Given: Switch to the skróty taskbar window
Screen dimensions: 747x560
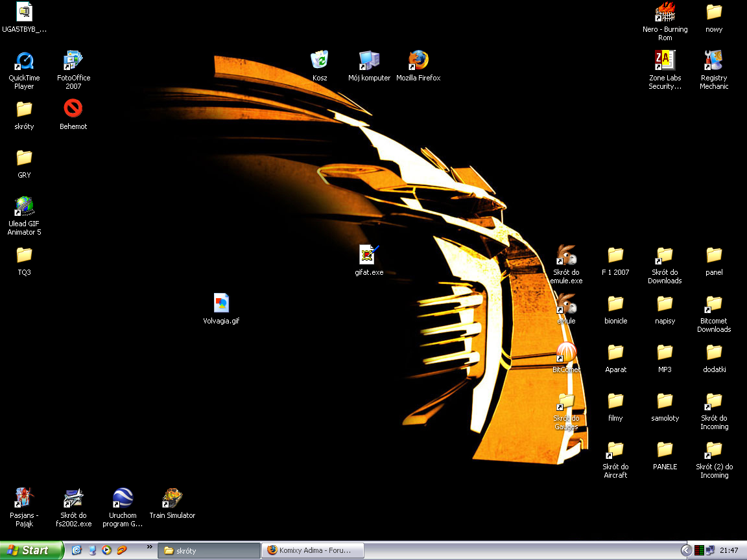Looking at the screenshot, I should 209,550.
